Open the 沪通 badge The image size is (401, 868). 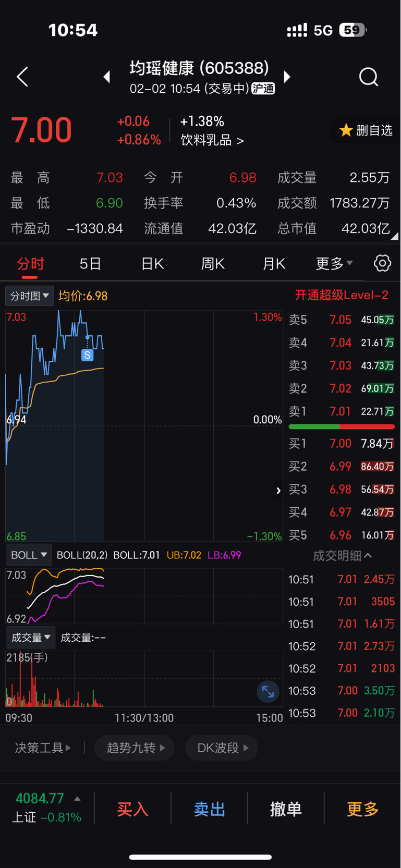click(x=263, y=89)
